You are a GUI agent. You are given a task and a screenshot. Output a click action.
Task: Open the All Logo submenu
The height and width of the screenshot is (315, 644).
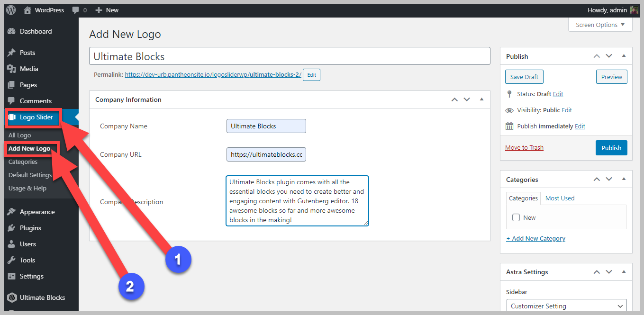[x=19, y=135]
